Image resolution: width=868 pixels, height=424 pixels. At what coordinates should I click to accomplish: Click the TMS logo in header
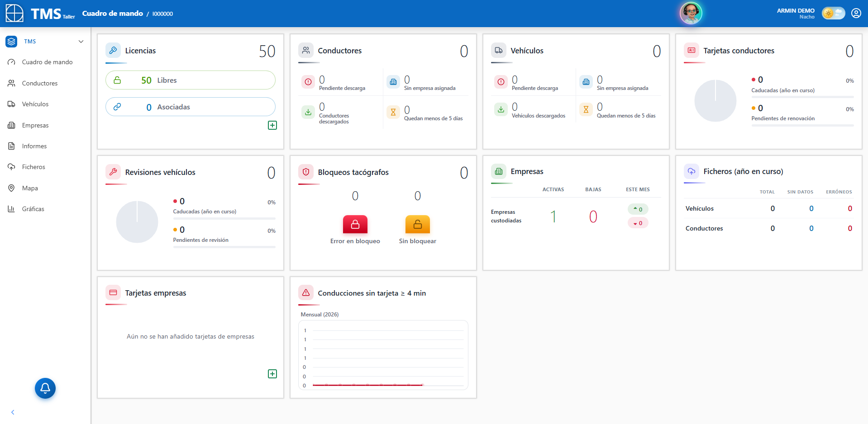click(40, 14)
